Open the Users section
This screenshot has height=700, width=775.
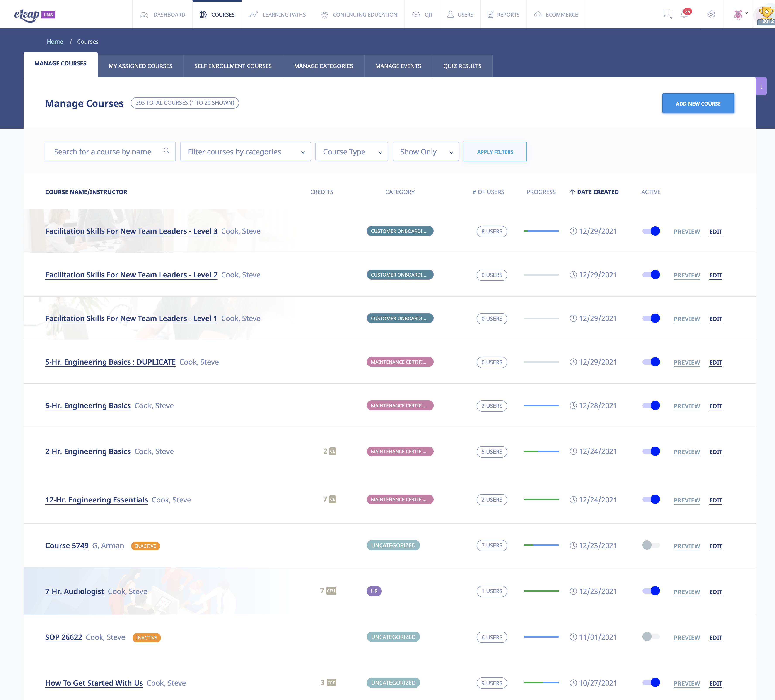(460, 15)
